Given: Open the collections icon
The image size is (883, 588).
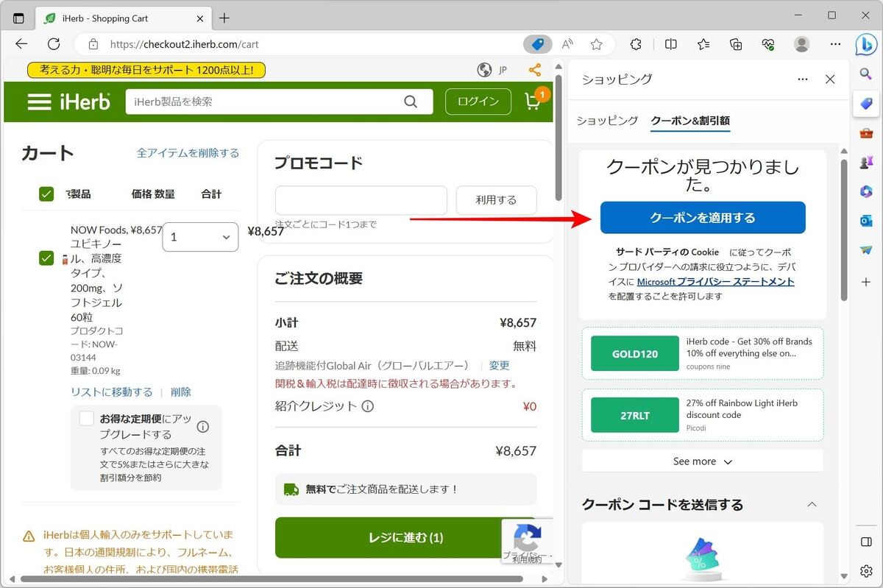Looking at the screenshot, I should point(736,44).
